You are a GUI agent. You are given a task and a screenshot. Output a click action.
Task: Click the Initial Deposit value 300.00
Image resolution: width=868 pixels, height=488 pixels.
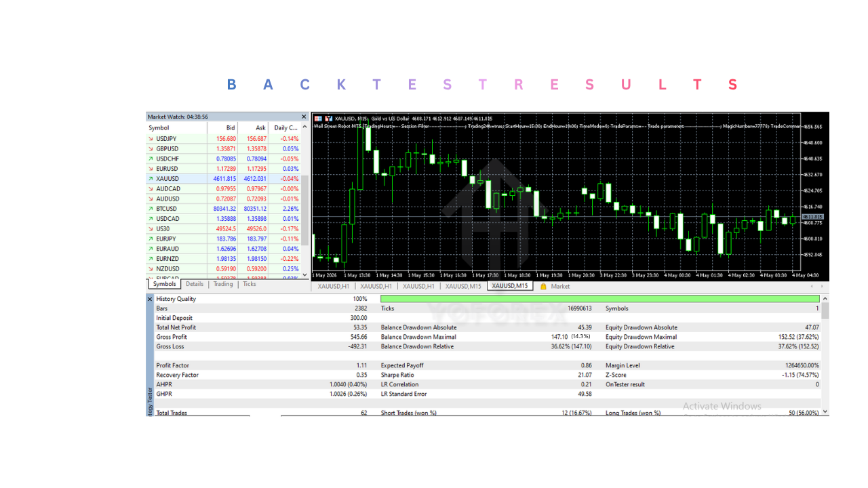tap(358, 318)
